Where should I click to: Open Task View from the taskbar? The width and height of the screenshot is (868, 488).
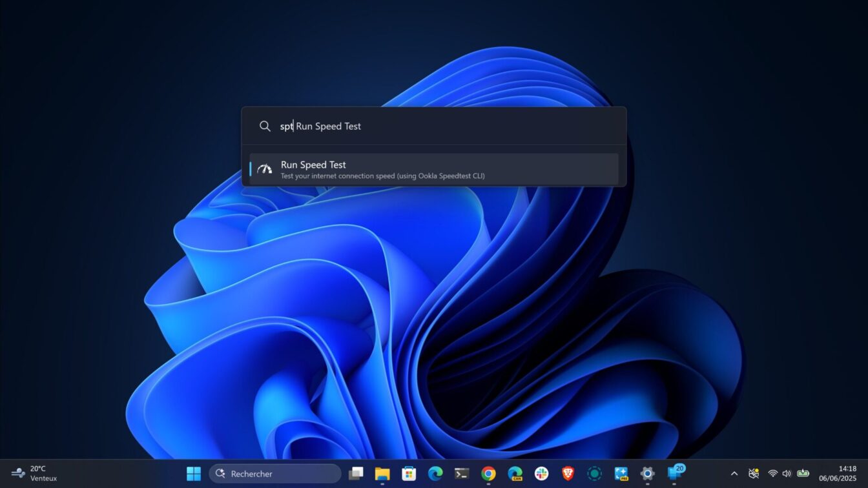coord(356,474)
